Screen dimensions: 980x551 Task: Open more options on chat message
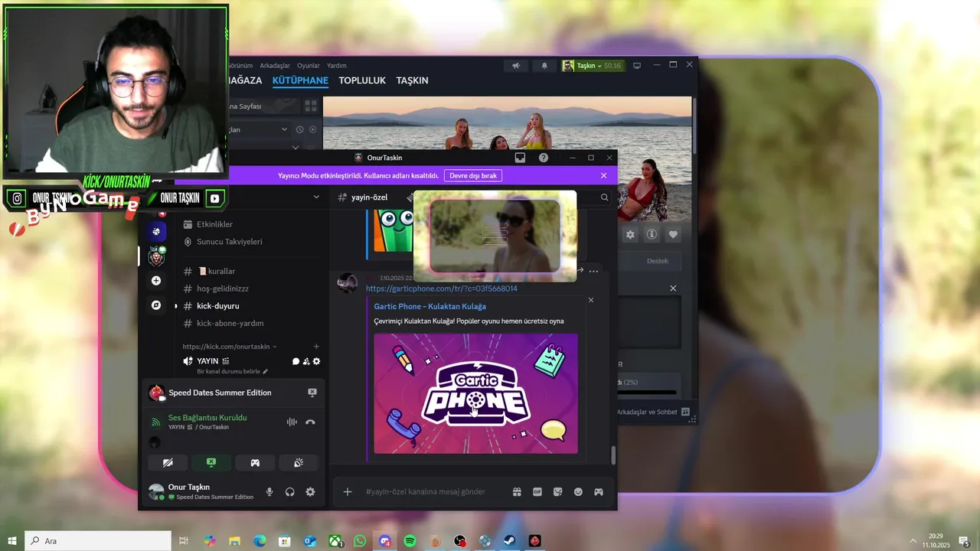pyautogui.click(x=593, y=271)
